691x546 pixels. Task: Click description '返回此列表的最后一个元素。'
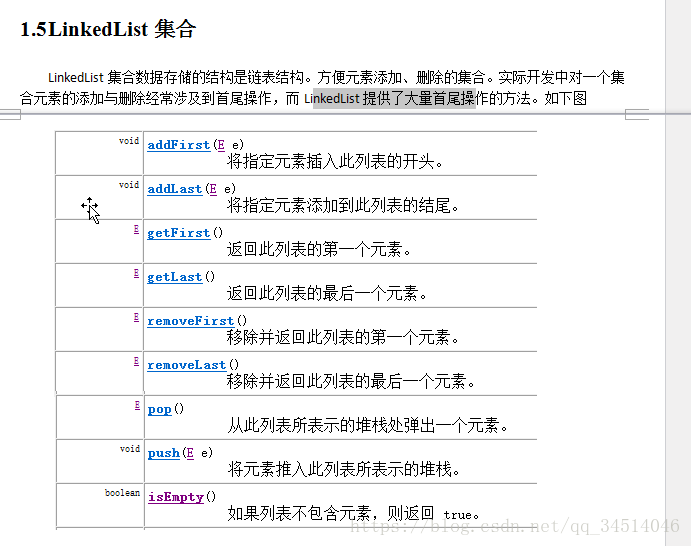pyautogui.click(x=327, y=293)
